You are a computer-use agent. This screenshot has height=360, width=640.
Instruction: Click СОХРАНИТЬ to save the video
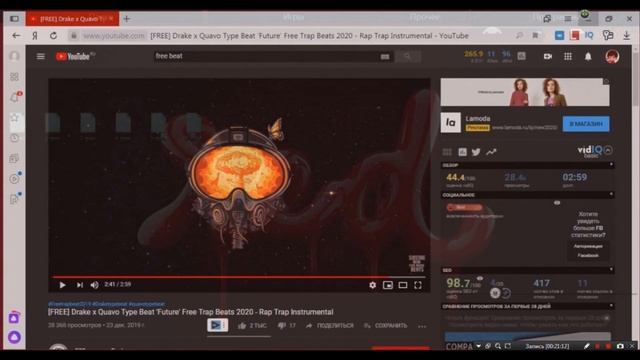386,326
